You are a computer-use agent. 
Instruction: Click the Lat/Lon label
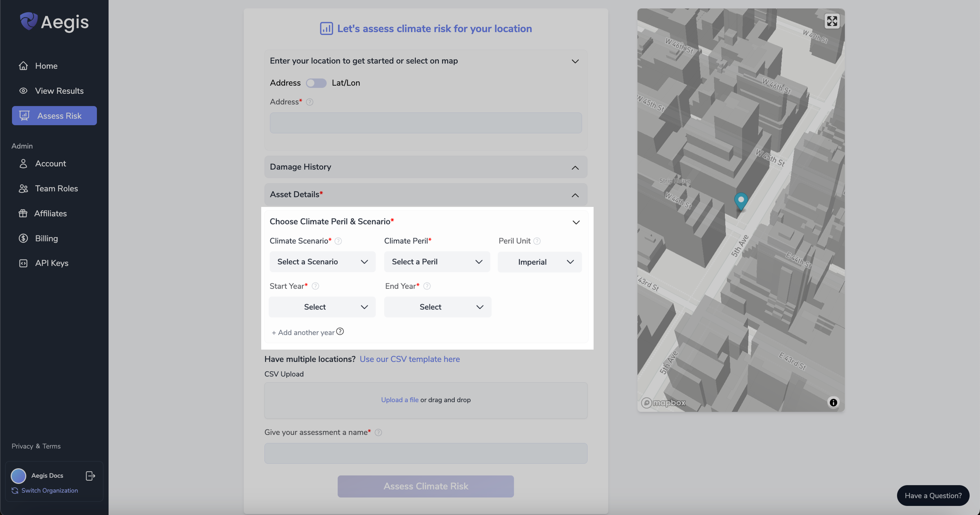pyautogui.click(x=345, y=83)
